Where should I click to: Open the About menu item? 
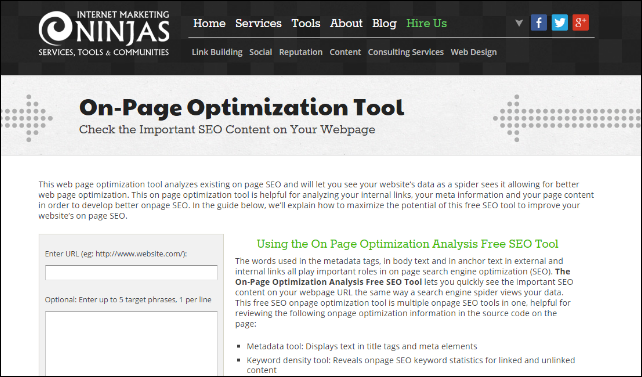tap(346, 23)
